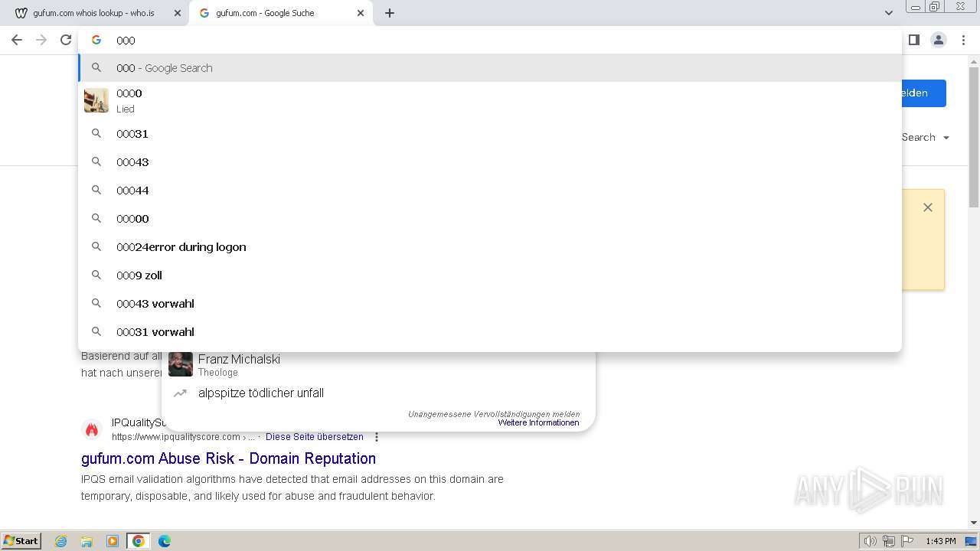Go back using the browser back arrow
This screenshot has height=551, width=980.
pyautogui.click(x=17, y=40)
